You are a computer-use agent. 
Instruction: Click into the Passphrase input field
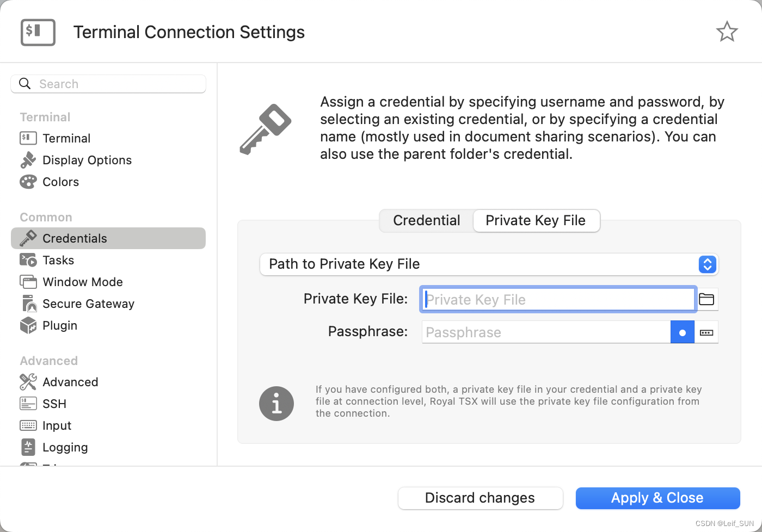pos(545,332)
